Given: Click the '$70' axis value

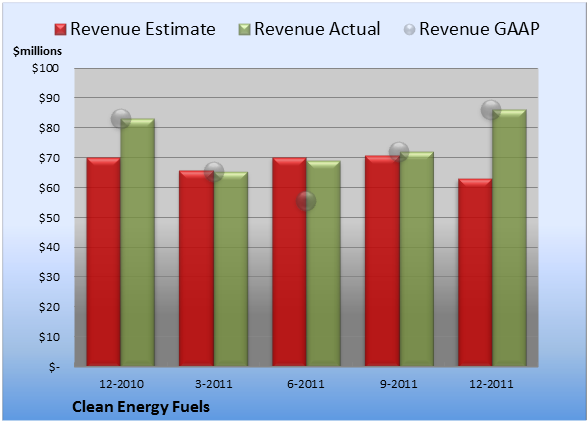Looking at the screenshot, I should coord(49,158).
